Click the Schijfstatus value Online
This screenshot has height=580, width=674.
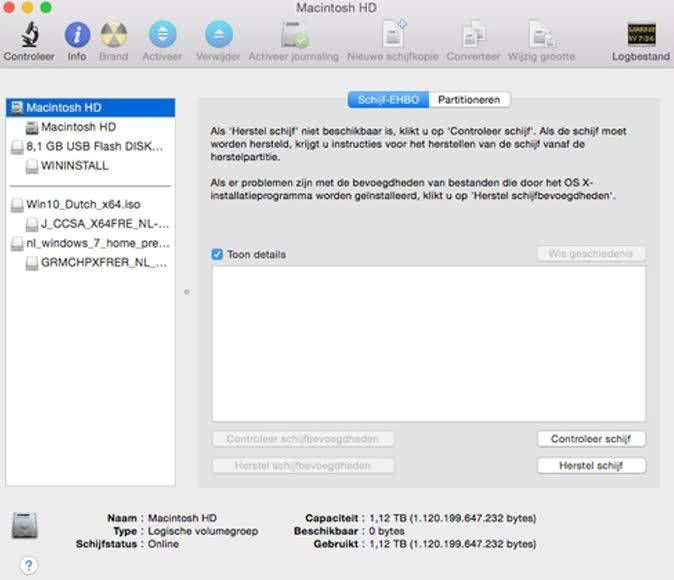163,544
